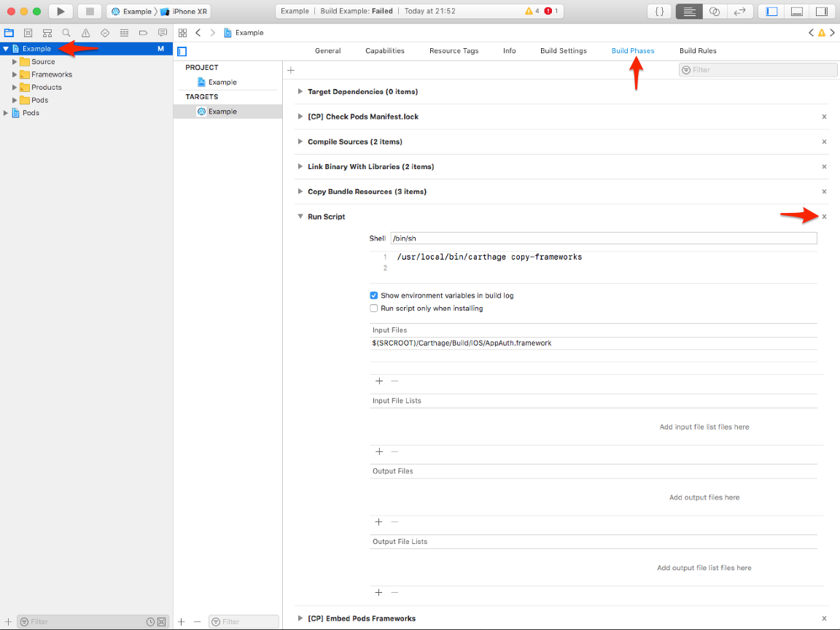Go forward in editor history
The width and height of the screenshot is (840, 630).
[x=213, y=33]
